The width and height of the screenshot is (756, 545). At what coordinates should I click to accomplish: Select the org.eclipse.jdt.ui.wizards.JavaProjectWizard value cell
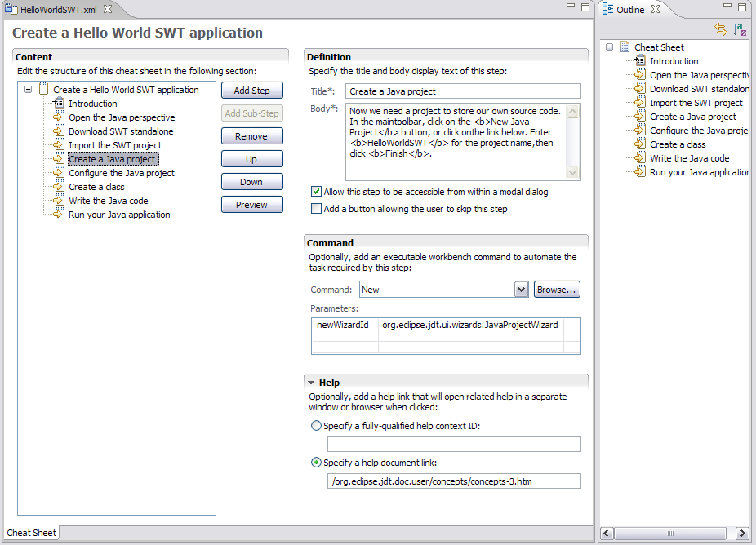(470, 325)
